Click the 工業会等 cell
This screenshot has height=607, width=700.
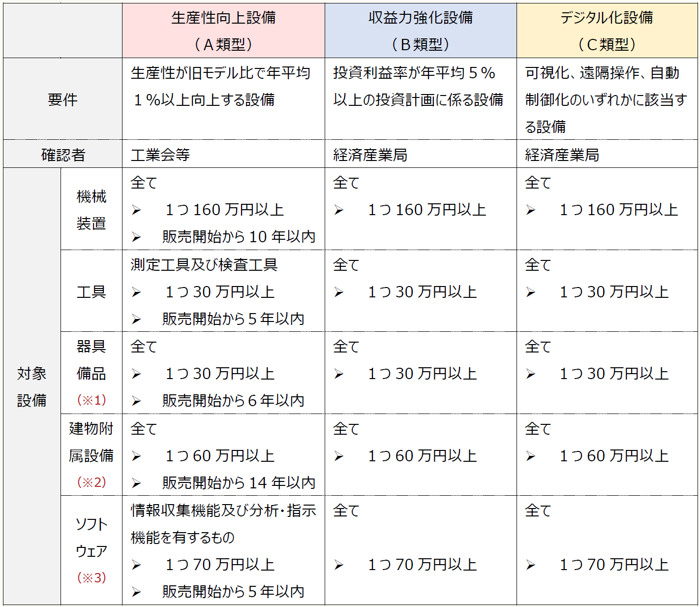click(160, 155)
